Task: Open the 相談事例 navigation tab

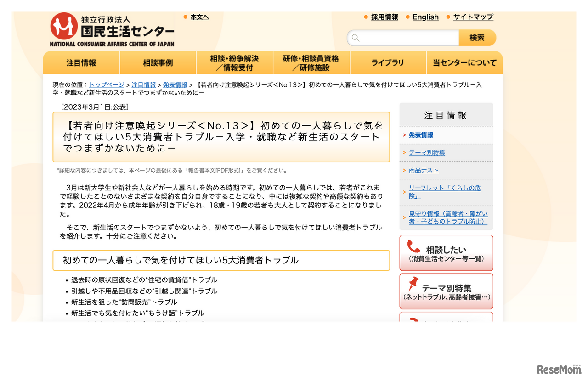Action: pos(158,63)
